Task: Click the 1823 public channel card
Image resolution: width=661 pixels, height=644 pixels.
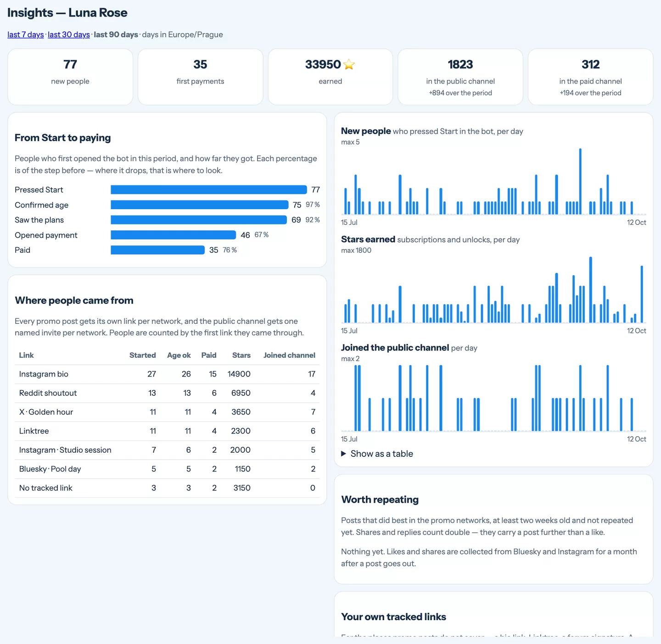Action: coord(460,77)
